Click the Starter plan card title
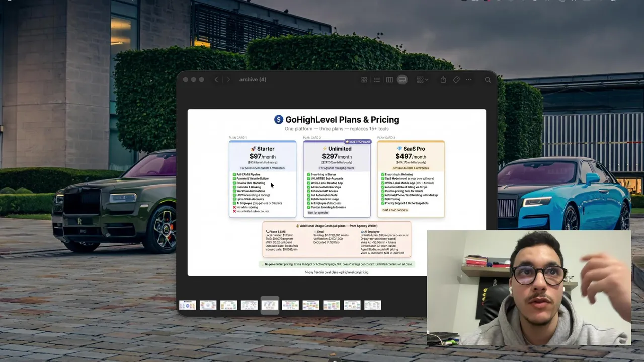The width and height of the screenshot is (644, 362). [x=263, y=149]
